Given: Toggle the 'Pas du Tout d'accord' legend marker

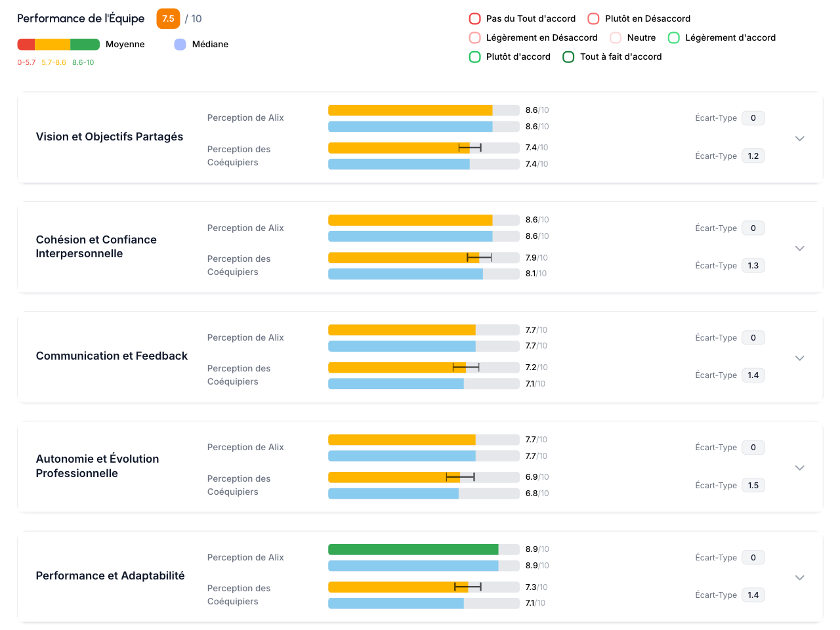Looking at the screenshot, I should point(475,18).
